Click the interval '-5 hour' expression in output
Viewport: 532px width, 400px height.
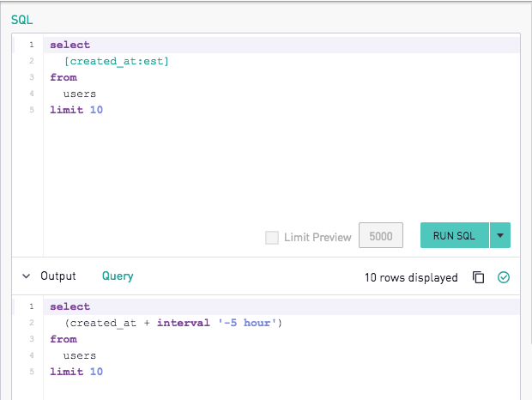pos(214,323)
